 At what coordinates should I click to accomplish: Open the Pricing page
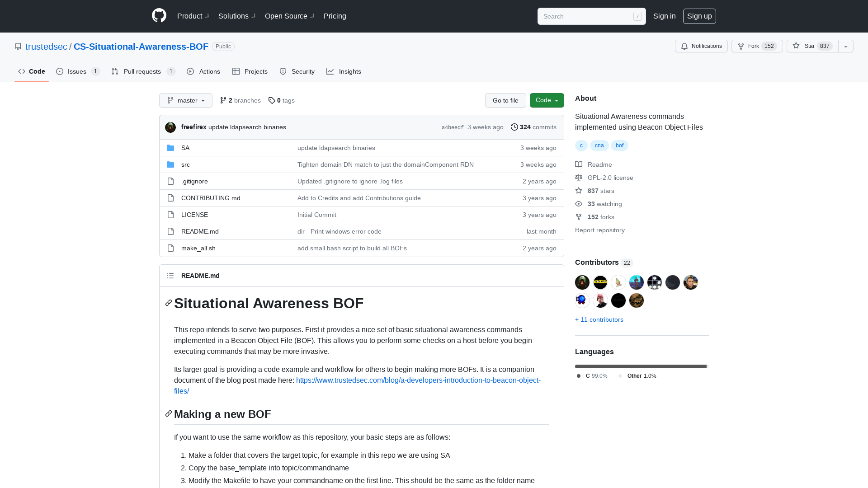335,16
